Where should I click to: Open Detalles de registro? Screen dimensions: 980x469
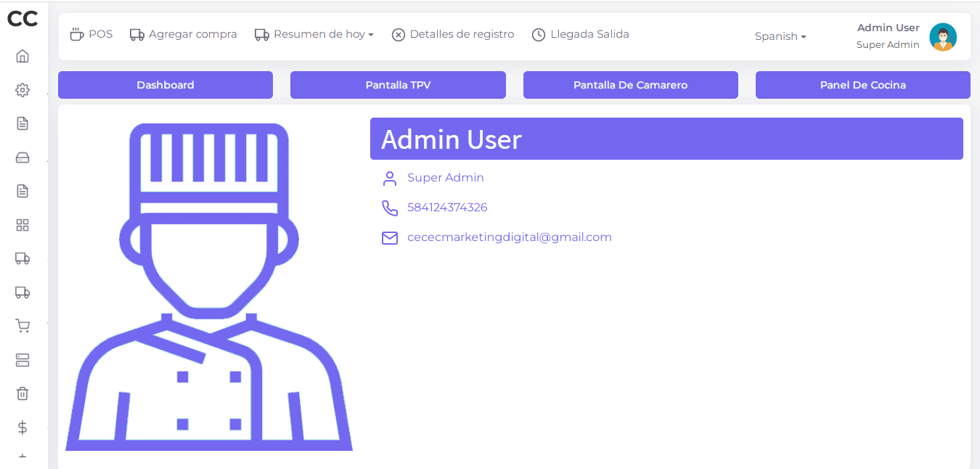[453, 34]
